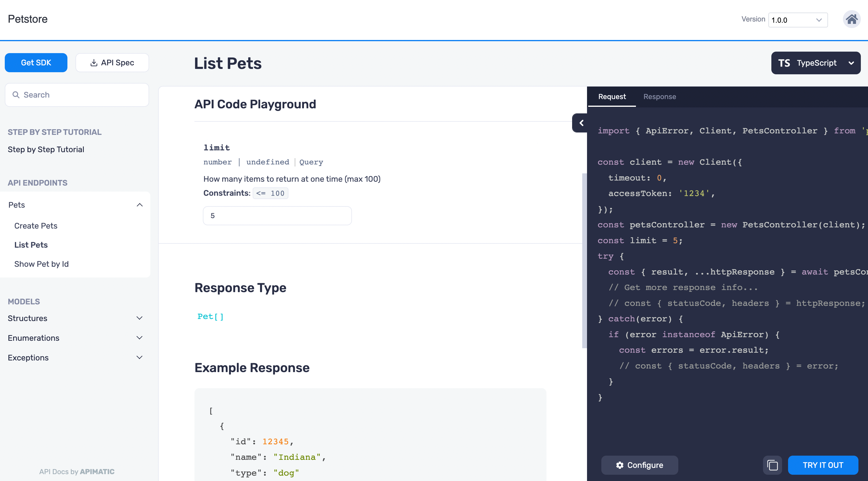Open the Step by Step Tutorial
868x481 pixels.
pyautogui.click(x=46, y=149)
